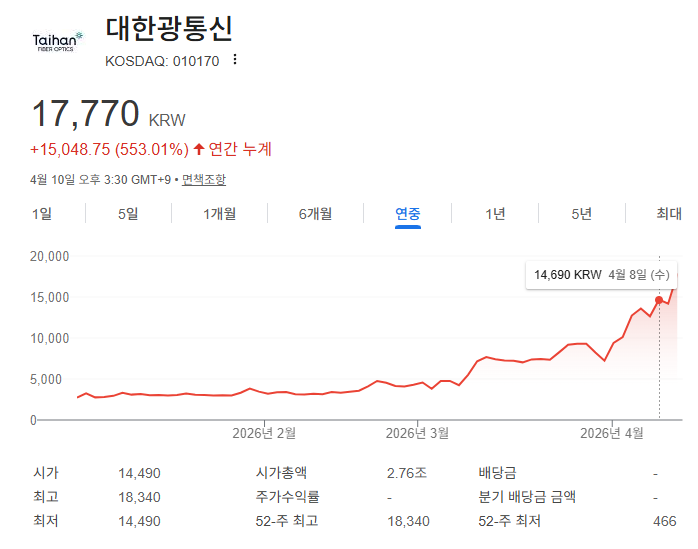Click the 15,000 y-axis label
Viewport: 698px width, 549px height.
click(x=49, y=297)
